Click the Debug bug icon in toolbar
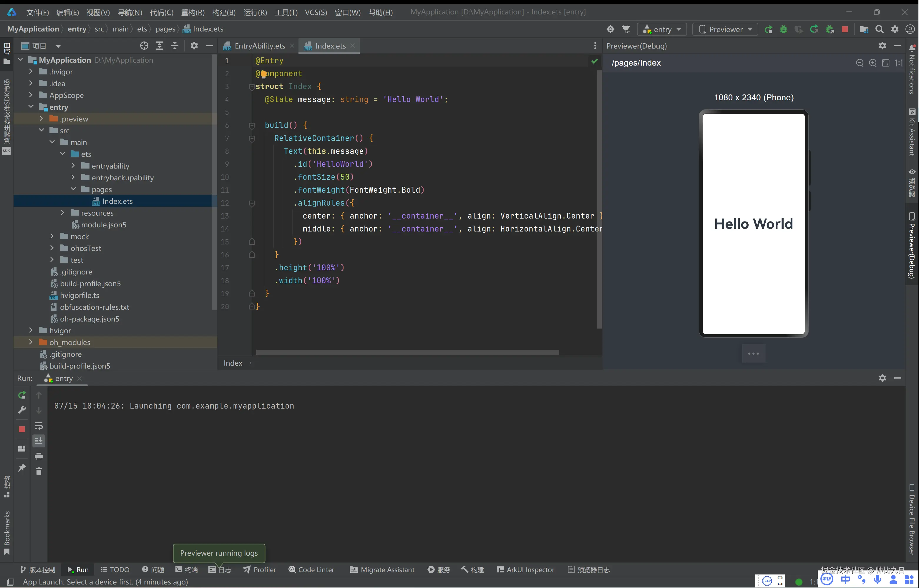This screenshot has width=919, height=588. pos(783,29)
